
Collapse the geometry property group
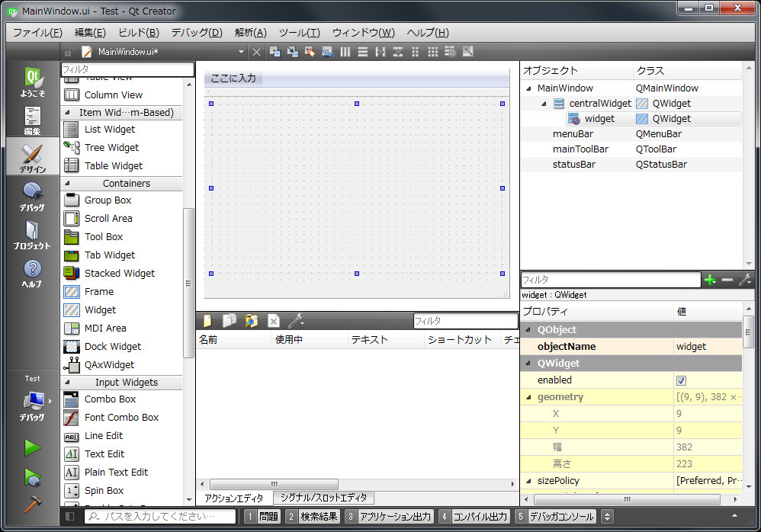[x=528, y=397]
